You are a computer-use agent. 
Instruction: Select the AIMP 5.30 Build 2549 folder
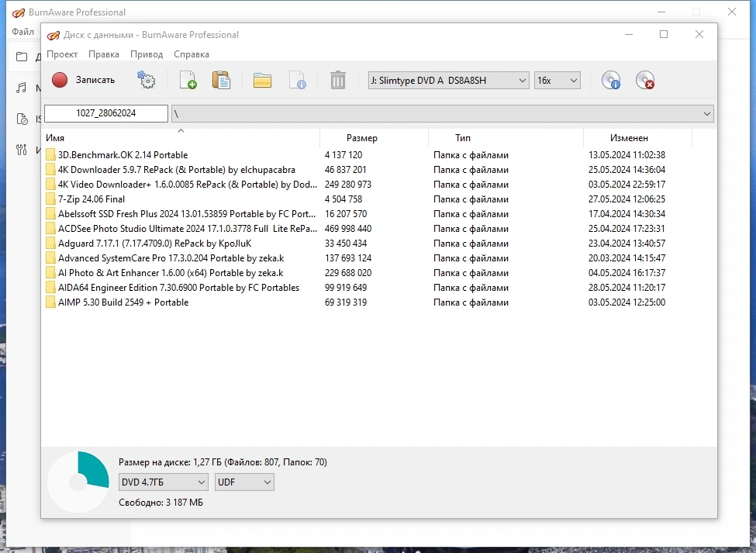coord(123,302)
